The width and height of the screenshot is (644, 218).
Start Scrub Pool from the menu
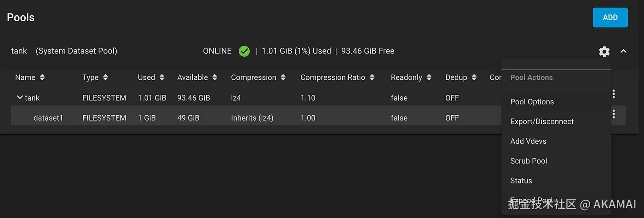coord(529,161)
